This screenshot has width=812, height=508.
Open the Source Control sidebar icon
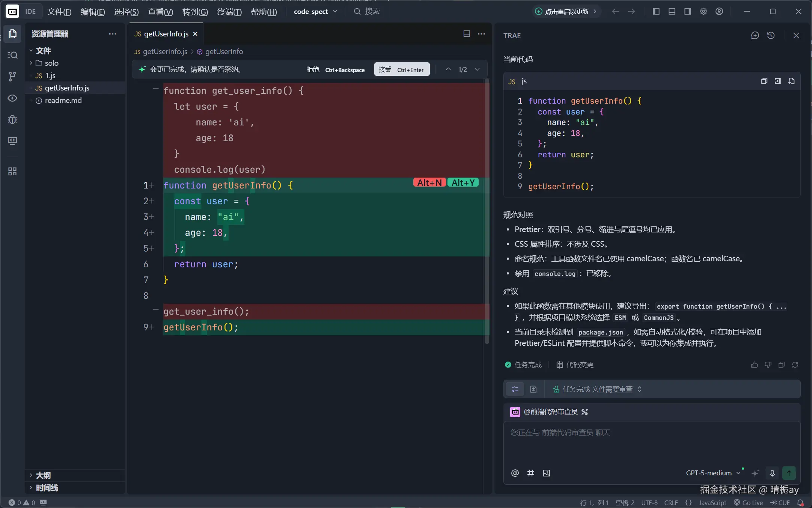(x=12, y=77)
